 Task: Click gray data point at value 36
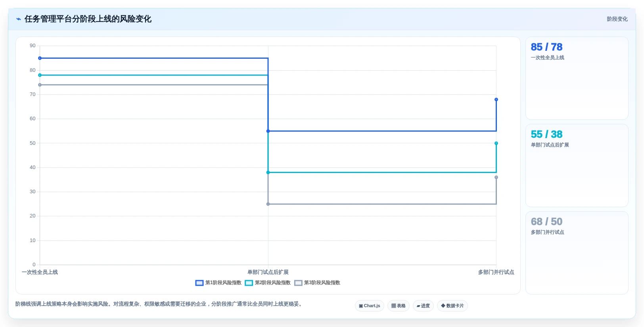point(496,177)
